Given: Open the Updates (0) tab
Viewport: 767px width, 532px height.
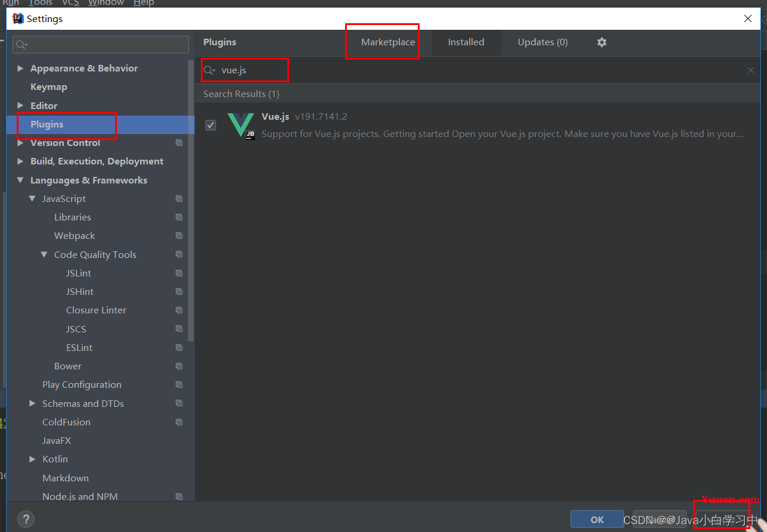Looking at the screenshot, I should [543, 42].
